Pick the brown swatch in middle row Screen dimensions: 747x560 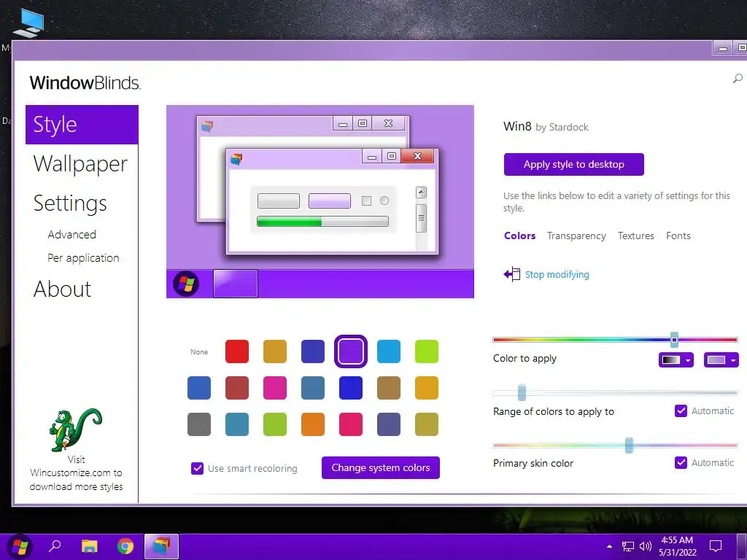tap(389, 388)
